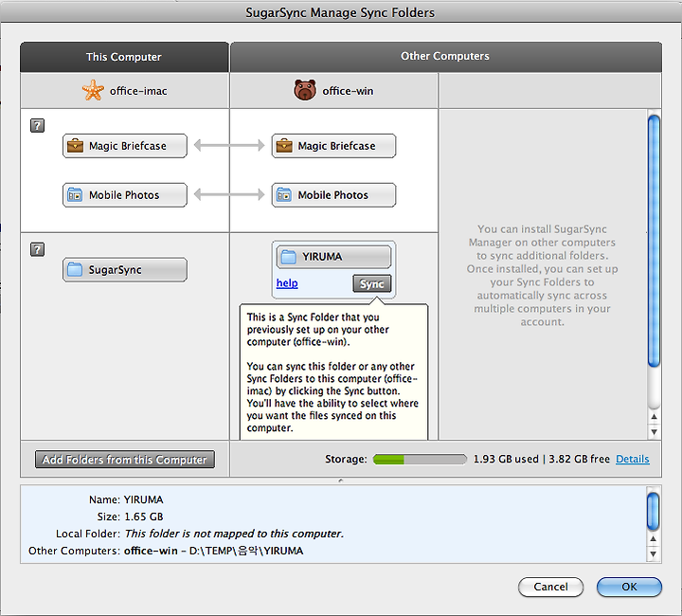Click the bear icon for office-win
This screenshot has height=616, width=682.
[305, 90]
